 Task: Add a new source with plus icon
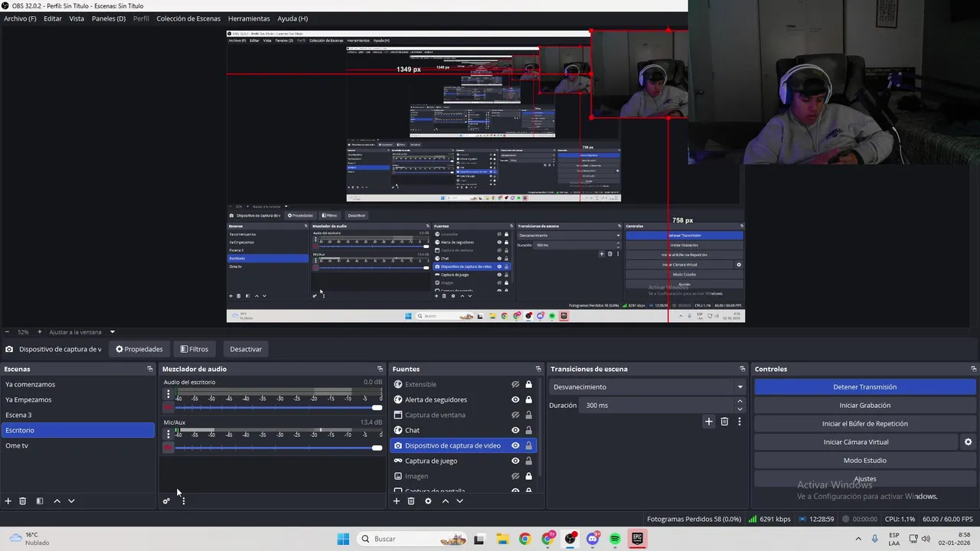(397, 501)
